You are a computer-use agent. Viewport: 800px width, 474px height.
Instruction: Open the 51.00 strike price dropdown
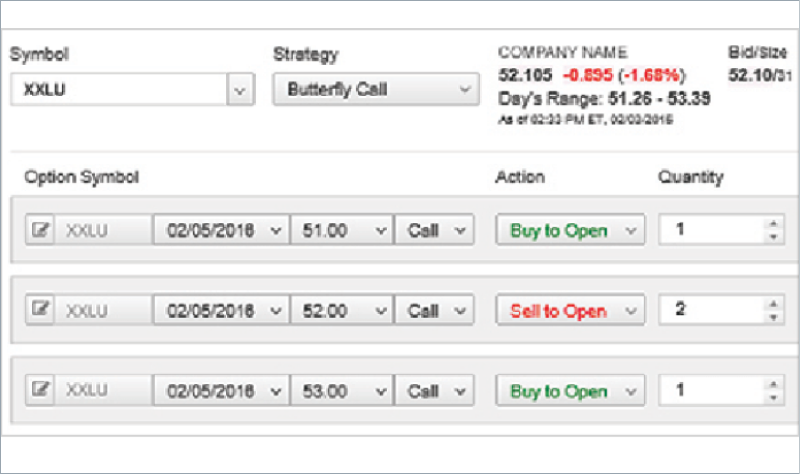341,231
